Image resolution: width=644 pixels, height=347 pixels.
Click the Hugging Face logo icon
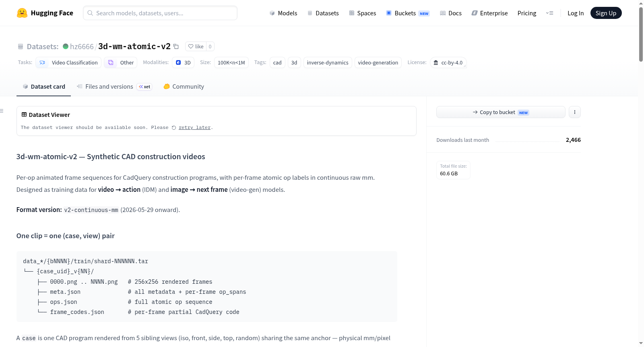click(22, 13)
